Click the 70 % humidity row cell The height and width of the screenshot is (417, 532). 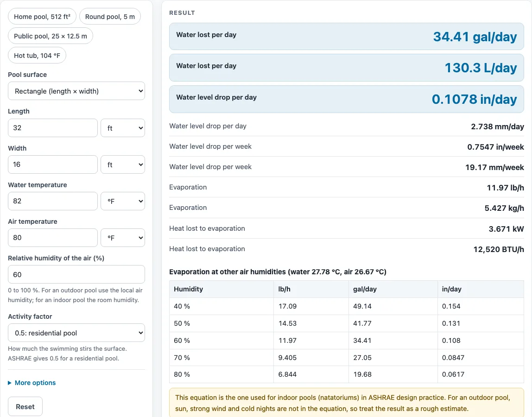[x=222, y=358]
